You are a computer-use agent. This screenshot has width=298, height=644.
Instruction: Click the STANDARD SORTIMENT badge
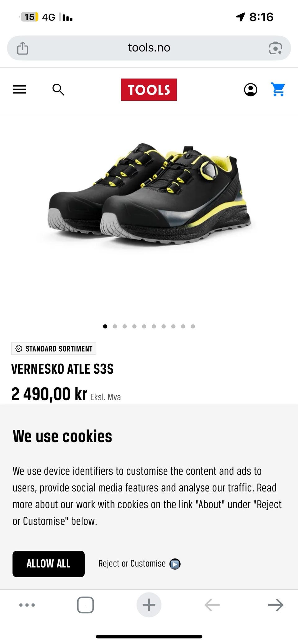(54, 349)
